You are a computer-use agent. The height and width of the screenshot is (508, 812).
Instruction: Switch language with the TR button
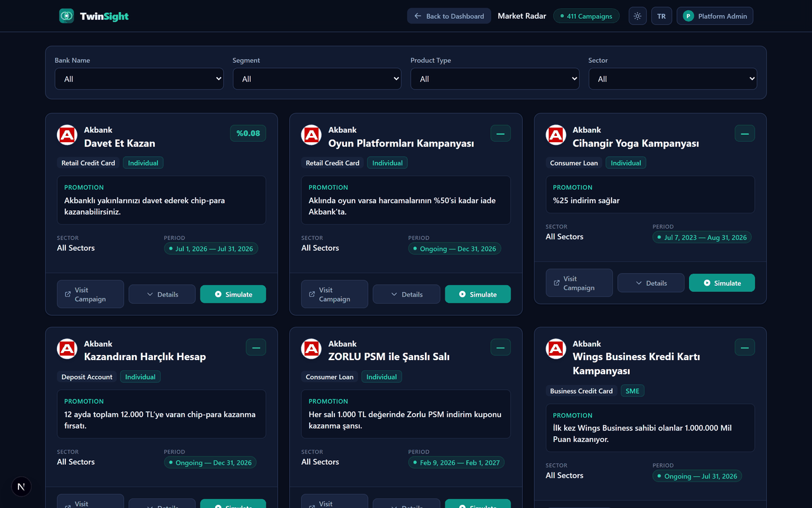click(662, 16)
